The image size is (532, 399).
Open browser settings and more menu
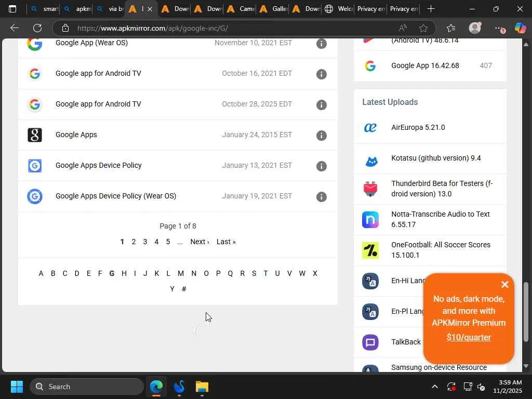point(499,29)
